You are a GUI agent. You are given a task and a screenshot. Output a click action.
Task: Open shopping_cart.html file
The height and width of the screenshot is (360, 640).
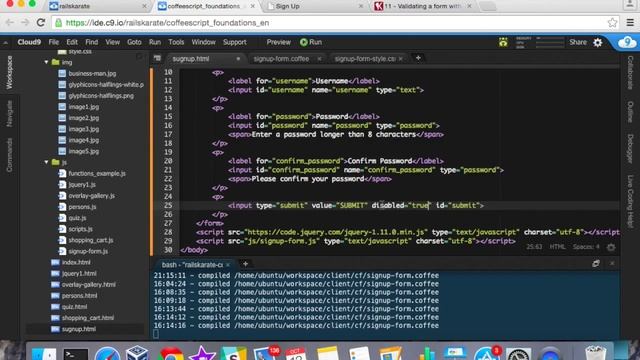pos(88,318)
